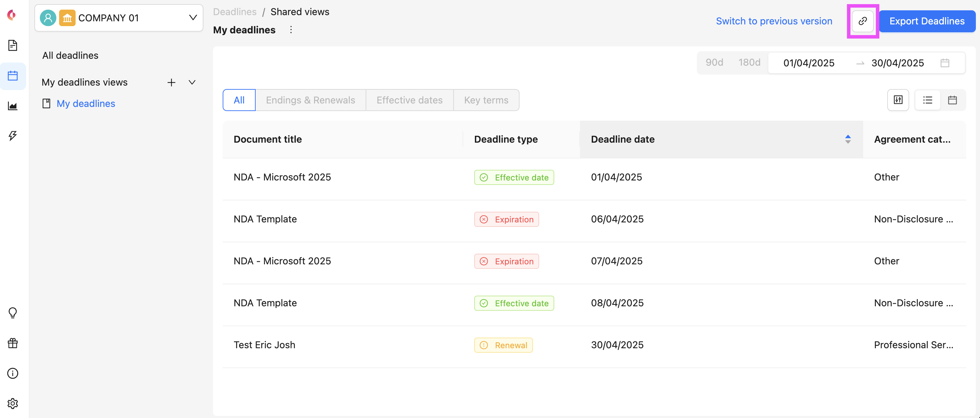Image resolution: width=980 pixels, height=418 pixels.
Task: Switch to calendar view
Action: point(952,100)
